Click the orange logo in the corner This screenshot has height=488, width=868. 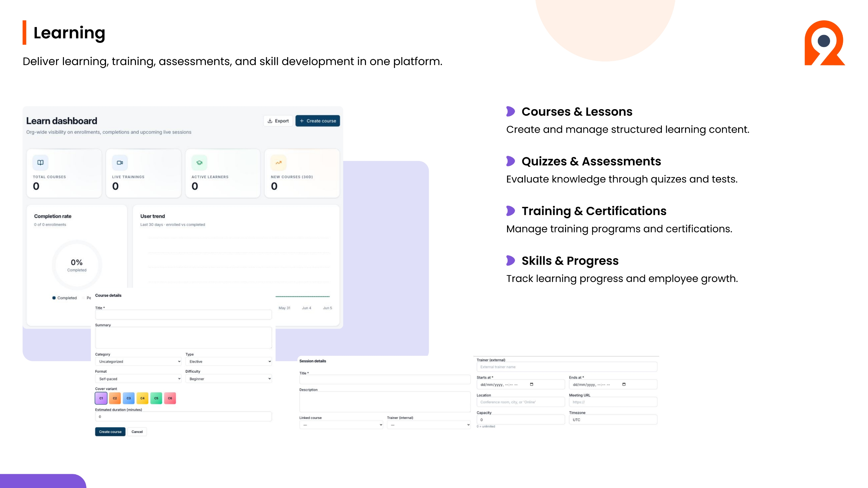coord(824,43)
